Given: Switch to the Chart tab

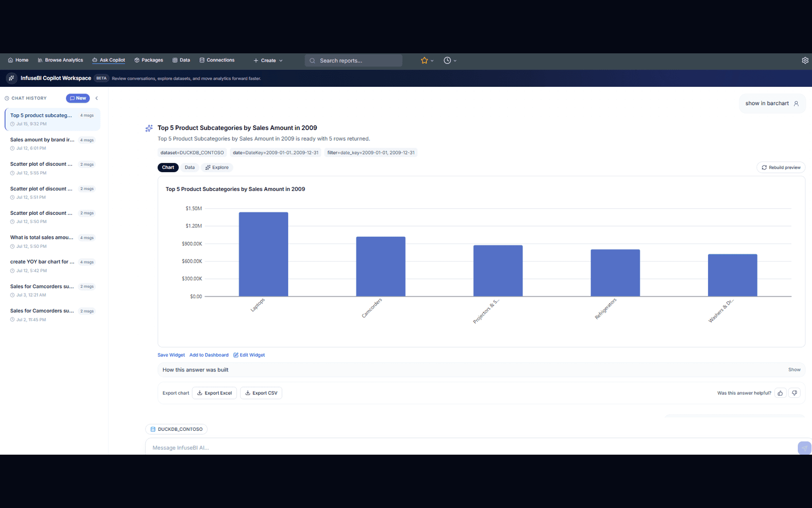Looking at the screenshot, I should [x=168, y=168].
